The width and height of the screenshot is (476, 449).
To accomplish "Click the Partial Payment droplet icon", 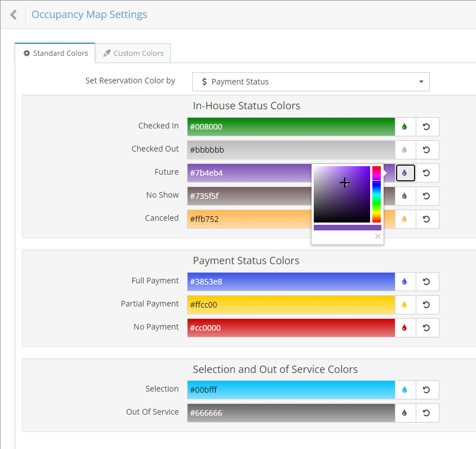I will (405, 304).
